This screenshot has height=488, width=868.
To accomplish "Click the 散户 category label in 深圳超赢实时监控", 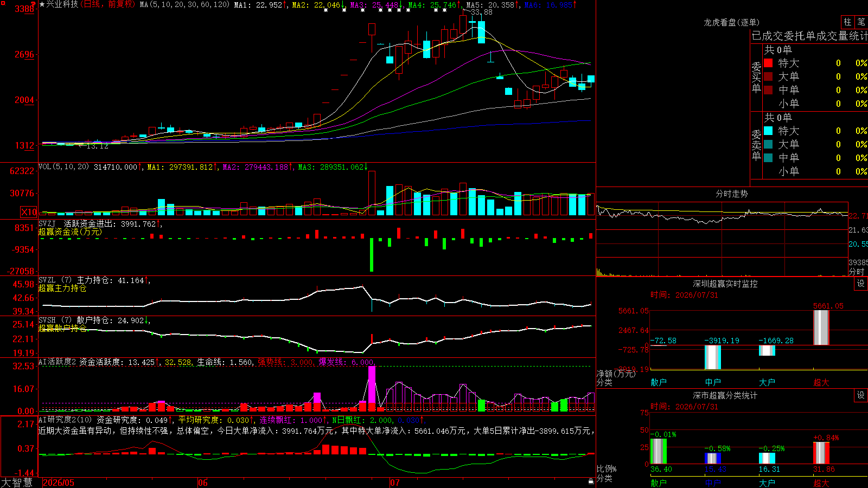I will [x=659, y=382].
